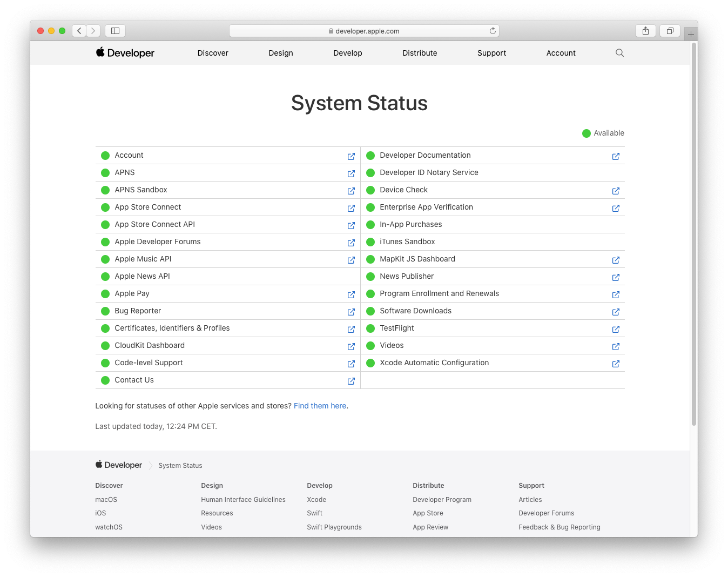Open the external link icon for Contact Us

tap(351, 381)
